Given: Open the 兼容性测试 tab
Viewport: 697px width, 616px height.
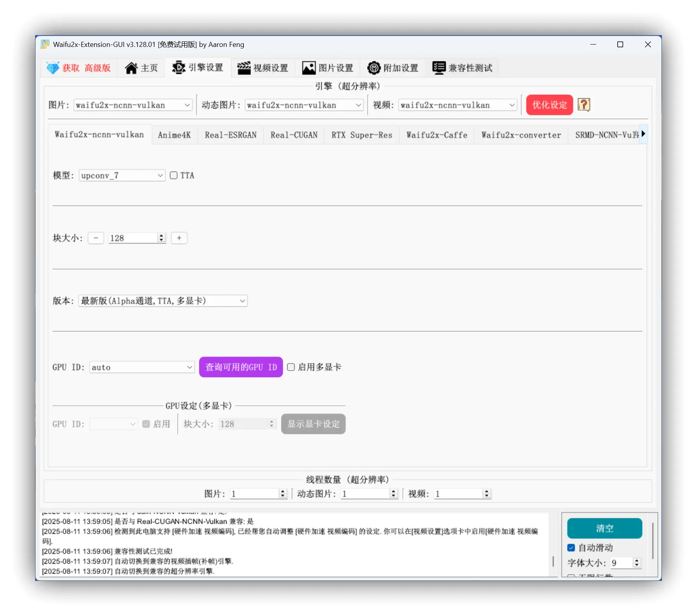Looking at the screenshot, I should (x=463, y=68).
